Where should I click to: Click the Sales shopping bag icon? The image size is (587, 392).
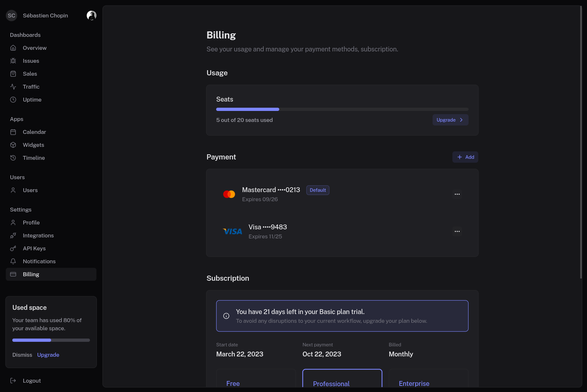(13, 74)
